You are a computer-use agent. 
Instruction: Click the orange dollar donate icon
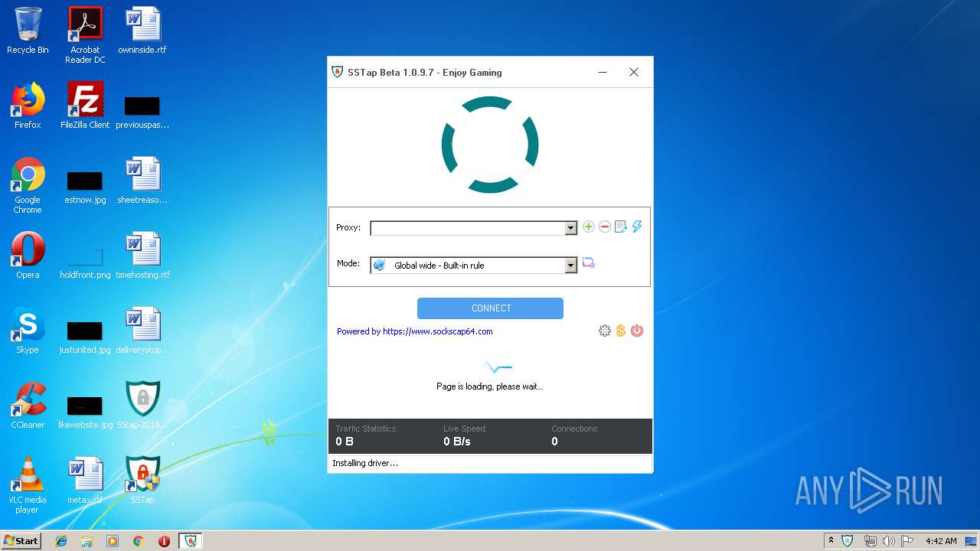coord(621,331)
